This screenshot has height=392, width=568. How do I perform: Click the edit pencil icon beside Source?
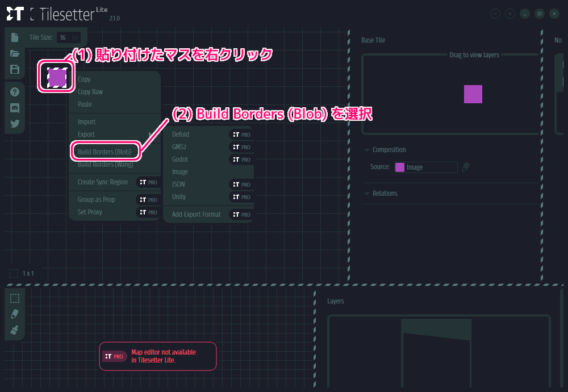point(466,167)
